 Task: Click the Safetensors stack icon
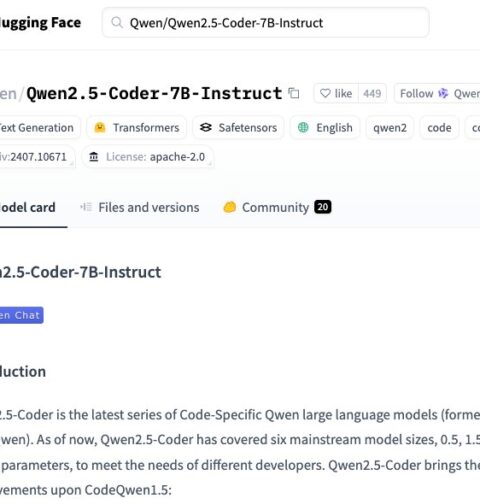[206, 127]
